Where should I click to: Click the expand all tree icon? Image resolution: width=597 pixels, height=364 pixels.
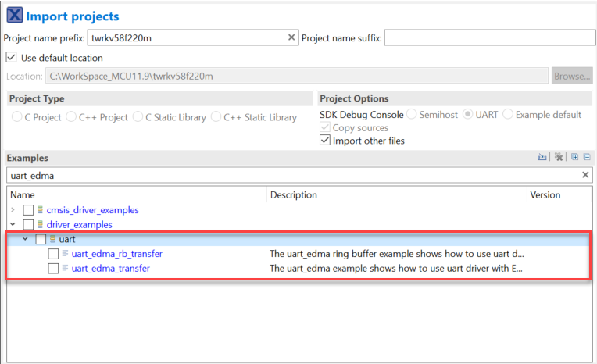(x=575, y=157)
